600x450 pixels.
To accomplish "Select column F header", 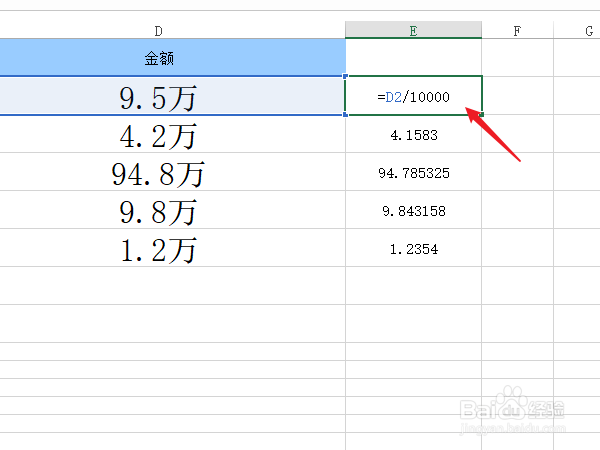I will click(517, 31).
